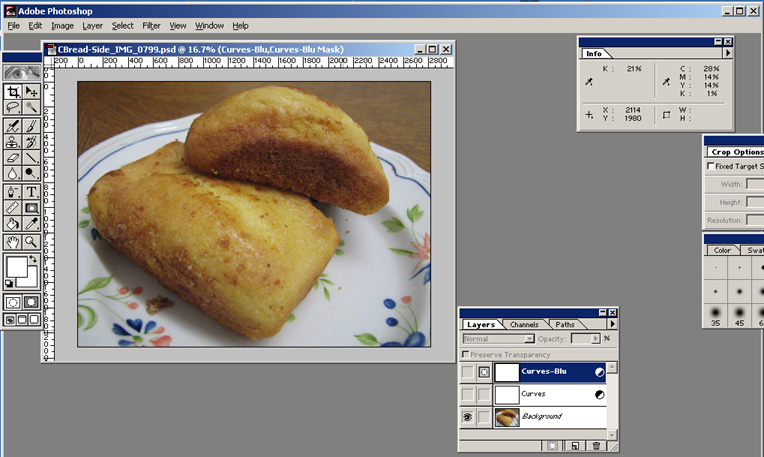Create a new layer in Layers palette

(x=575, y=446)
